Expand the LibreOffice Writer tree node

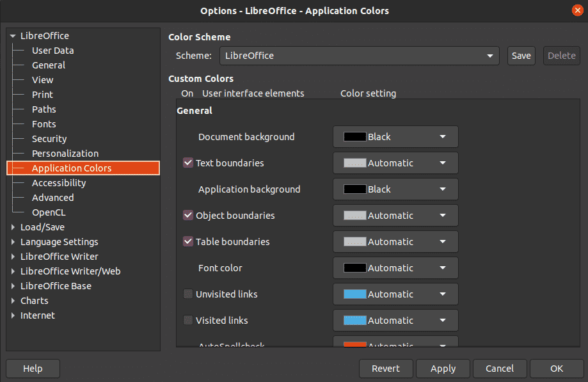pyautogui.click(x=13, y=257)
